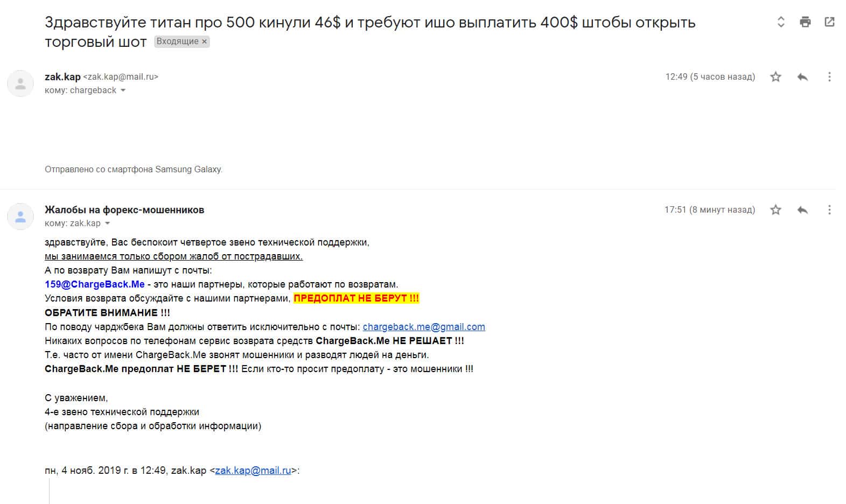Click sender name zak.kap in header
The image size is (846, 504).
(62, 77)
